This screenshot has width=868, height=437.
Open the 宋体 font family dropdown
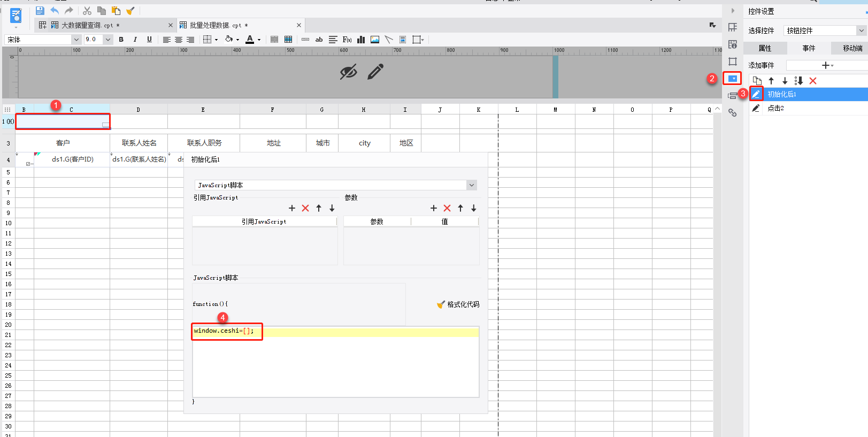[76, 40]
